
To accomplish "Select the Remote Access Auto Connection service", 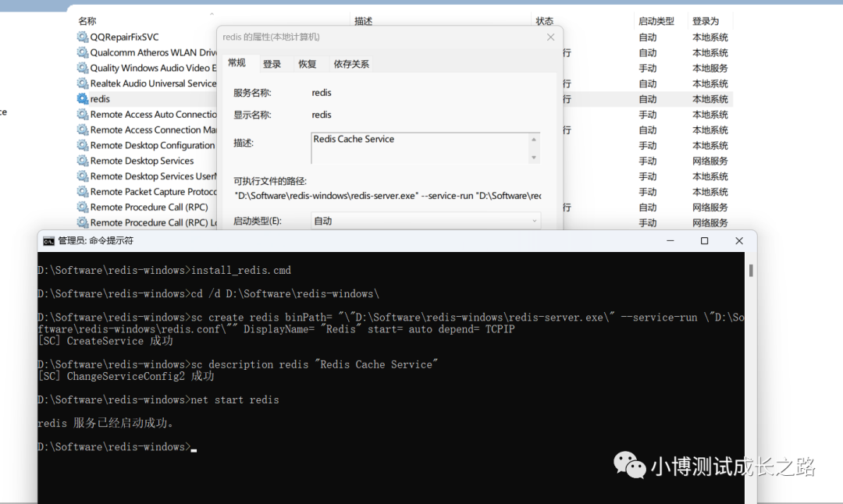I will click(x=153, y=115).
